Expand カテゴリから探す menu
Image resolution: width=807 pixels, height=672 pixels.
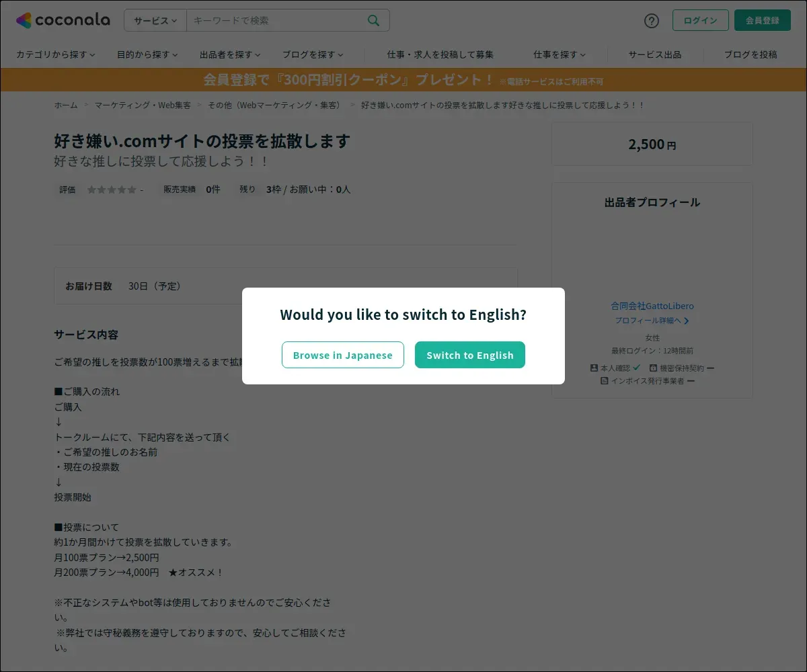pyautogui.click(x=56, y=54)
